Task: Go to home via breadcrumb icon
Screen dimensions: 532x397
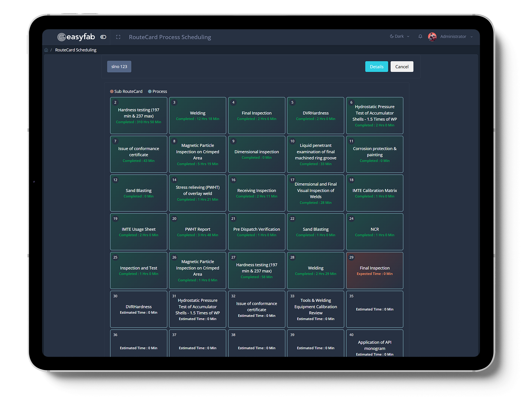Action: (x=46, y=50)
